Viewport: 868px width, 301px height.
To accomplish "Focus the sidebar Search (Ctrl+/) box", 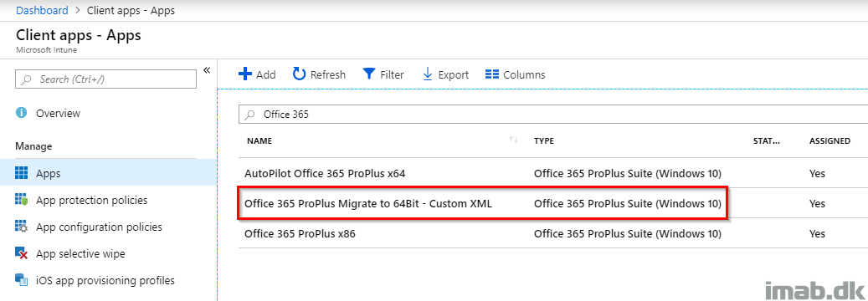I will click(105, 79).
